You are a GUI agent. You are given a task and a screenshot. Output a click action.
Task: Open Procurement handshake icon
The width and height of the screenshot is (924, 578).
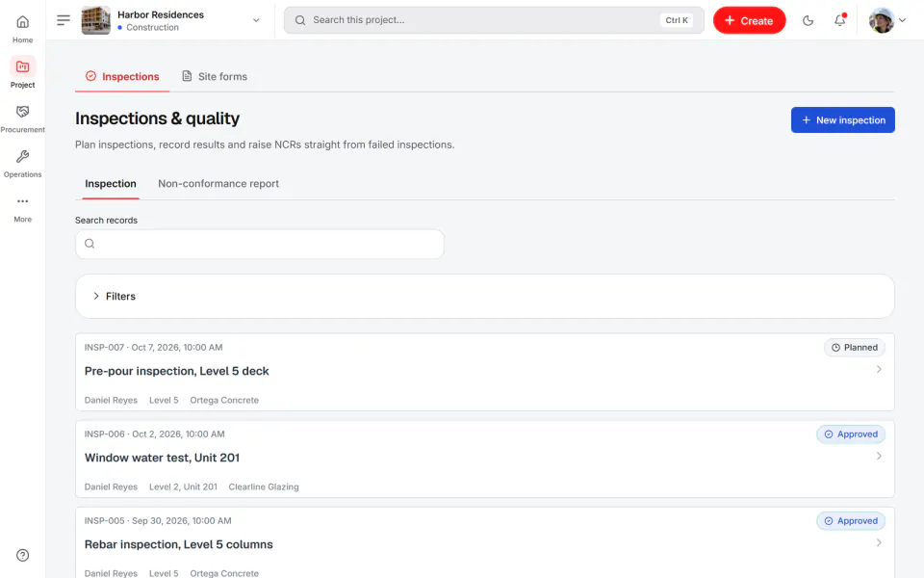(x=22, y=112)
